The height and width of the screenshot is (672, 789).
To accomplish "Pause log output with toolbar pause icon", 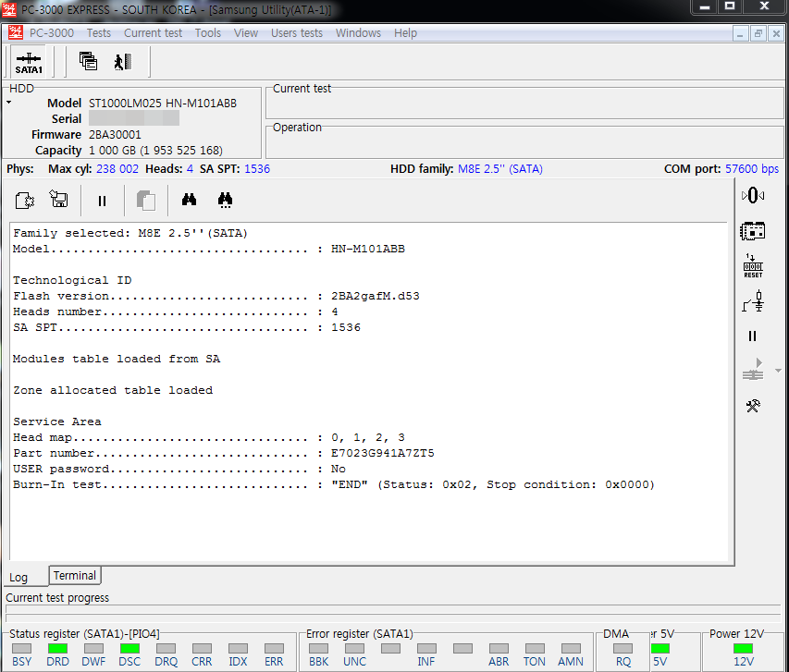I will point(102,202).
